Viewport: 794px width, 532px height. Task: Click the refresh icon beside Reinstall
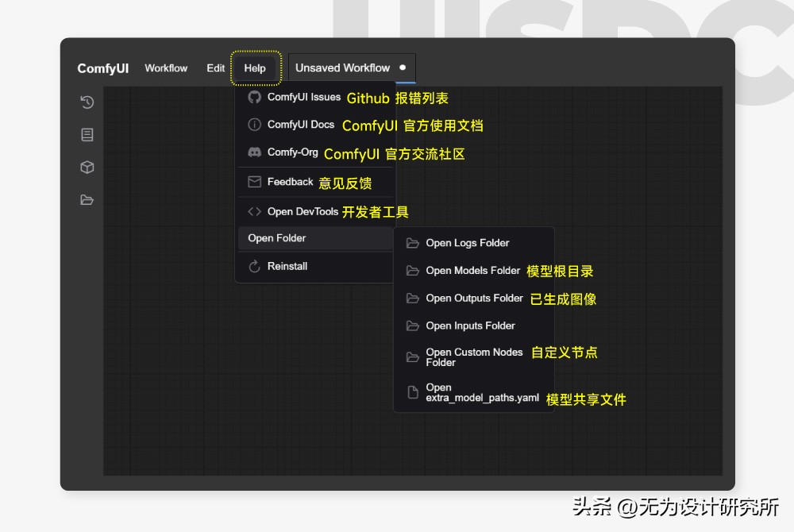click(254, 266)
